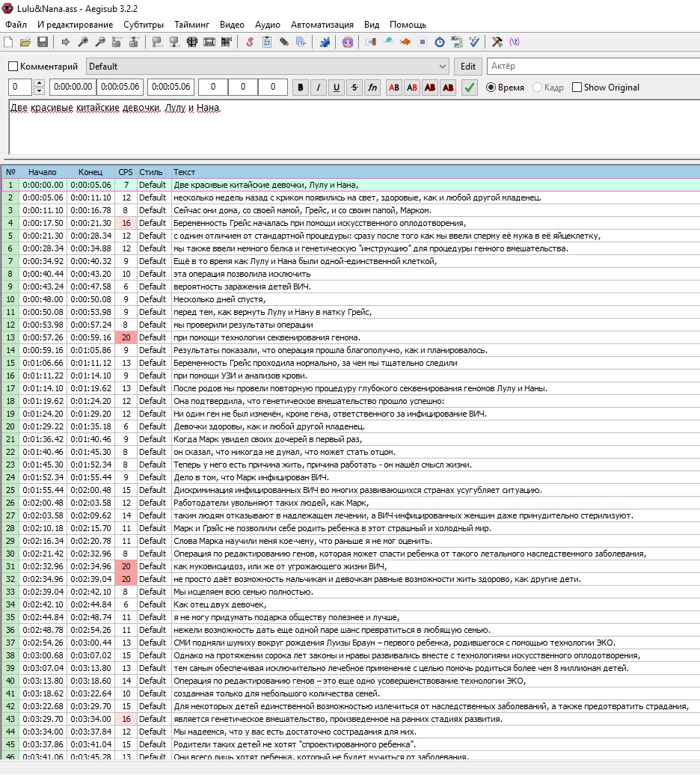Open the Kanji Timer icon

coord(457,42)
